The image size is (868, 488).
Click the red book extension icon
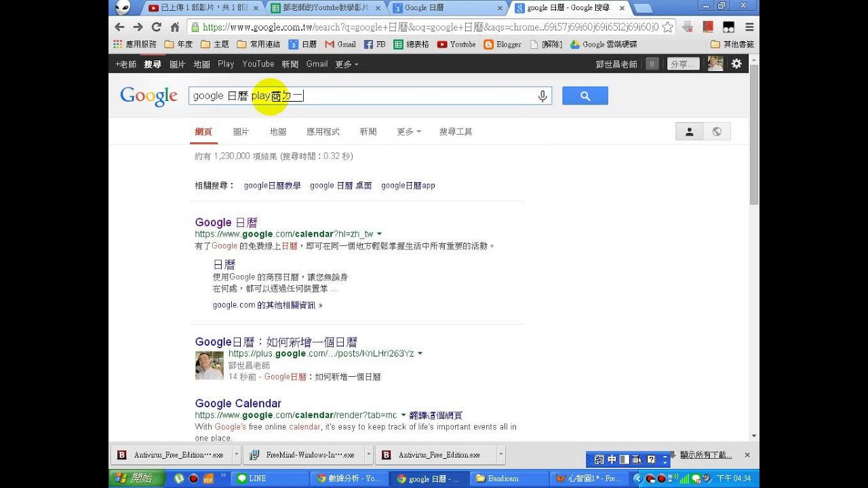pos(708,27)
